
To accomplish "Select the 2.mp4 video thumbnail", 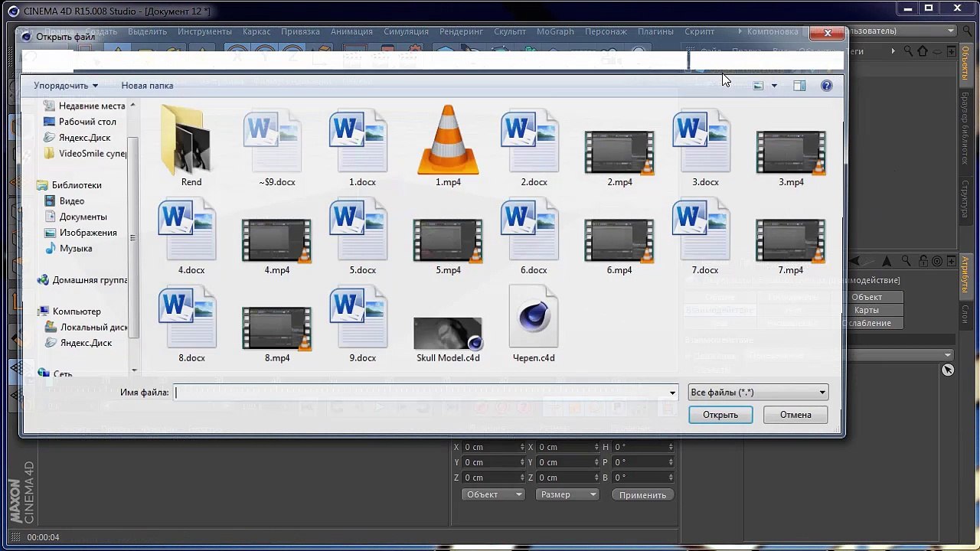I will pos(619,152).
